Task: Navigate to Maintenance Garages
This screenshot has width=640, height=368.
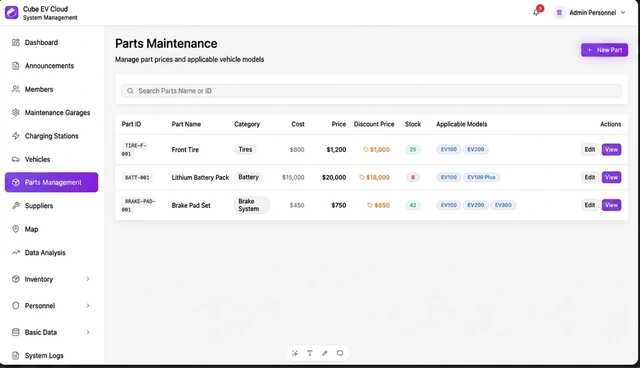Action: tap(51, 113)
